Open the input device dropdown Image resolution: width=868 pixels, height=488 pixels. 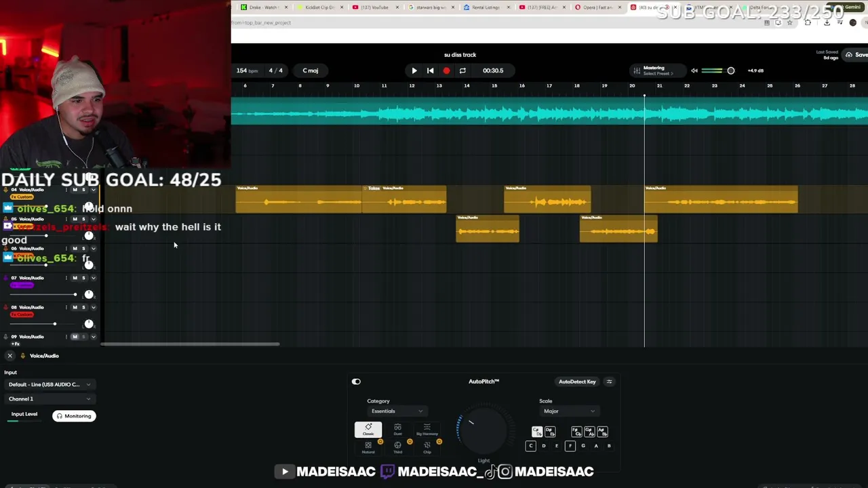[x=49, y=385]
